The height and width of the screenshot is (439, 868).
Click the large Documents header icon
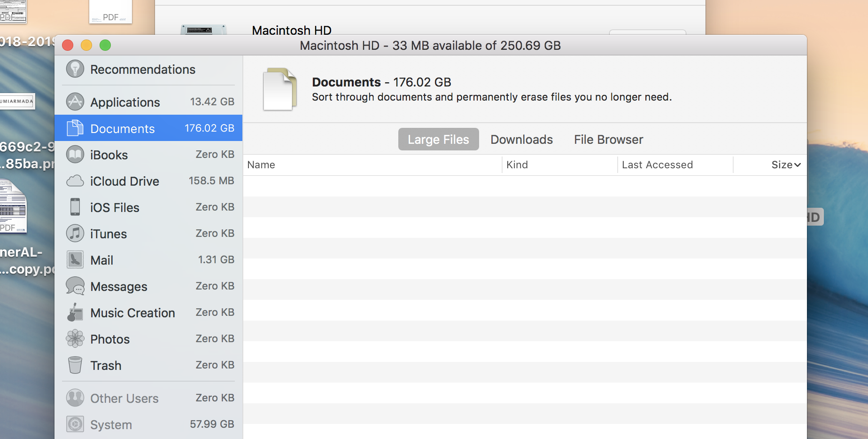[280, 89]
